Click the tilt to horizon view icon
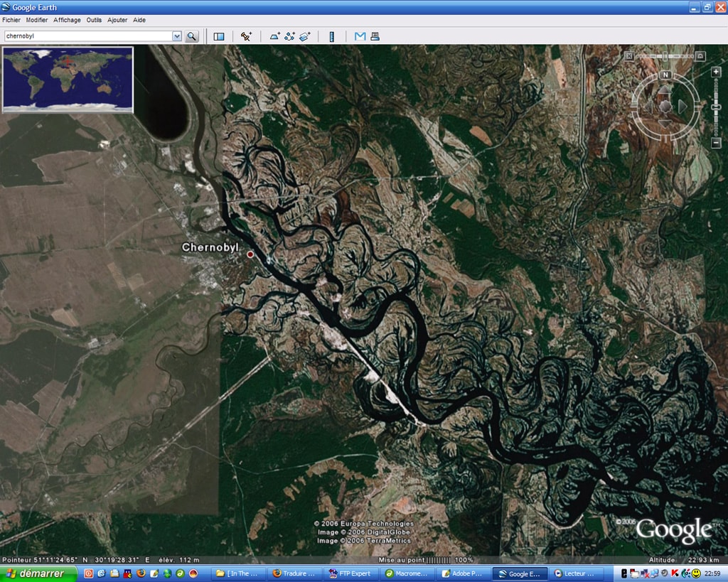Image resolution: width=728 pixels, height=582 pixels. 700,56
